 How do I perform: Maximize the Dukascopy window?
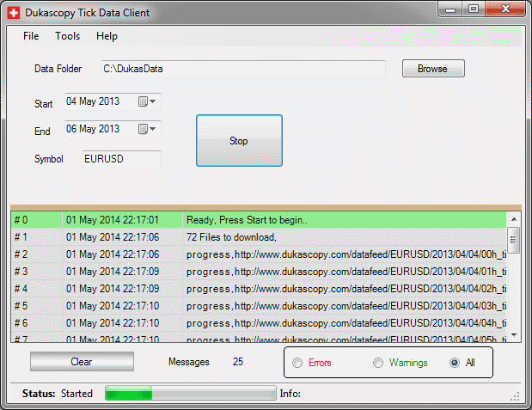[474, 9]
